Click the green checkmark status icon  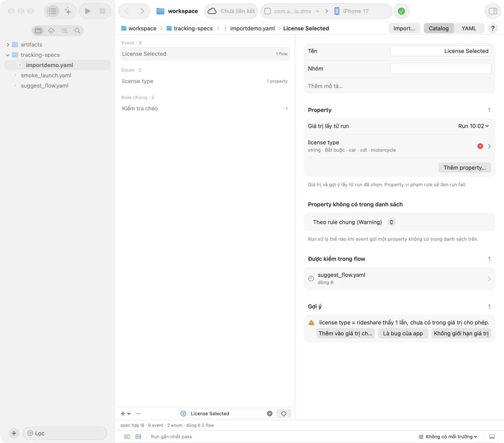401,11
